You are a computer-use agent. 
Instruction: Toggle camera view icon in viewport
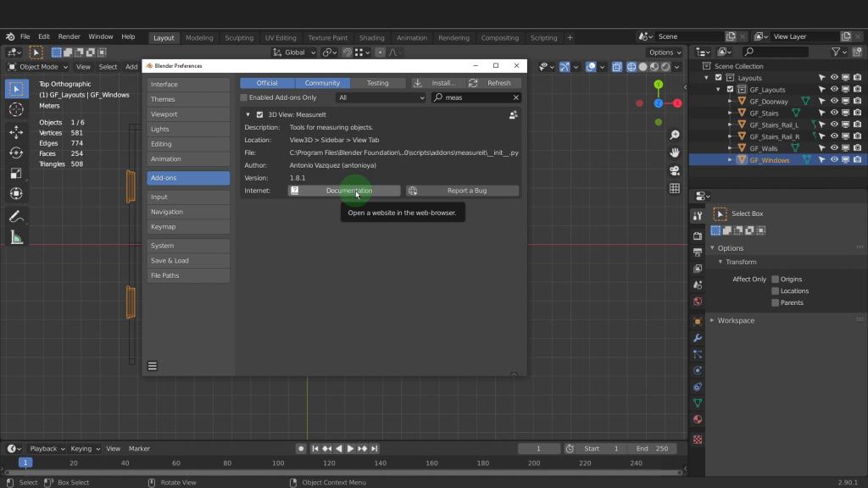pyautogui.click(x=675, y=170)
